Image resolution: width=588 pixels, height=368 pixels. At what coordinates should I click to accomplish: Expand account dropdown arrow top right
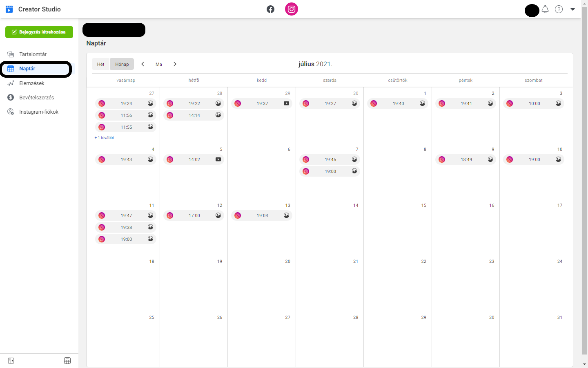[572, 9]
